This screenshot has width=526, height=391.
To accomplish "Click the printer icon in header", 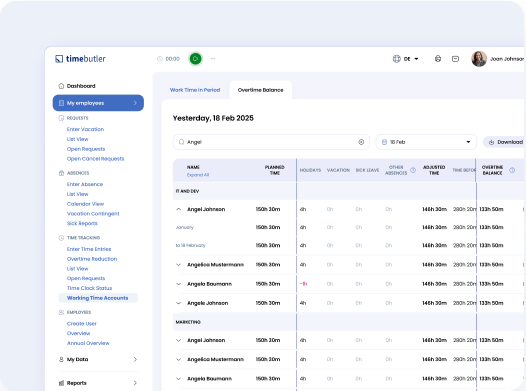I will pos(438,59).
